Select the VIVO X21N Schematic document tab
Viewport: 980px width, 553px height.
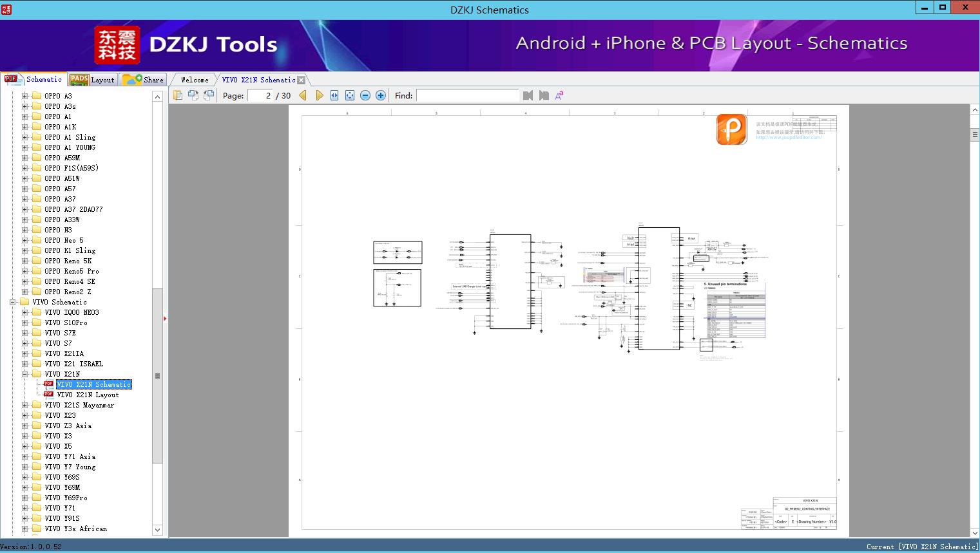click(x=259, y=80)
